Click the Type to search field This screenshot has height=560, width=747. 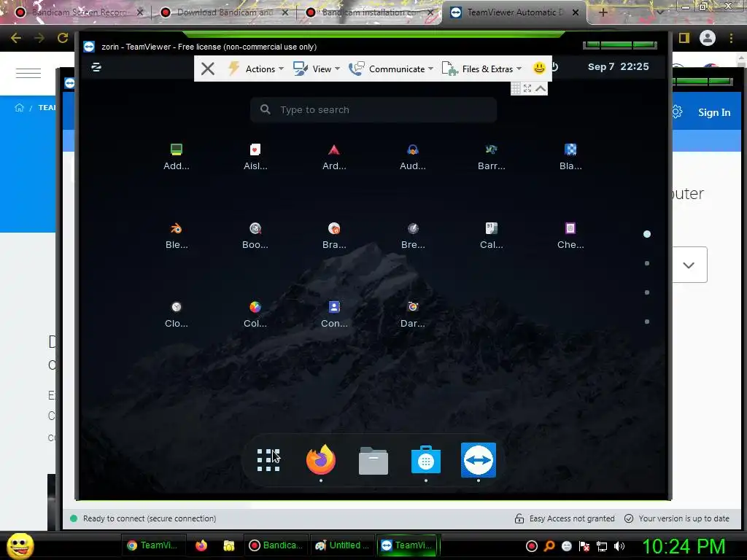(373, 110)
